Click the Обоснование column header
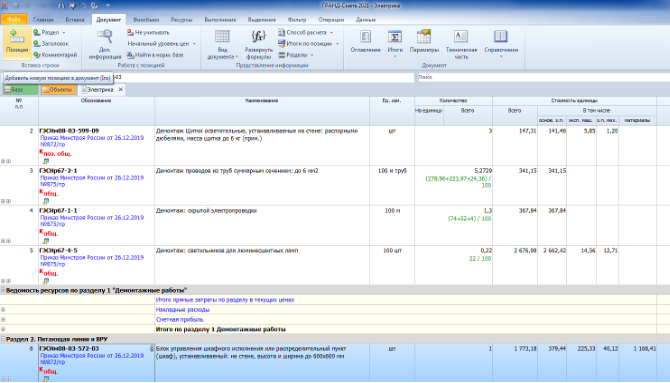Viewport: 670px width, 383px height. point(96,101)
